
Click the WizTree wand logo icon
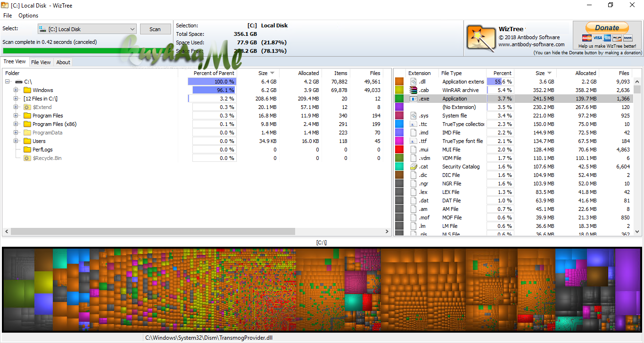coord(481,37)
